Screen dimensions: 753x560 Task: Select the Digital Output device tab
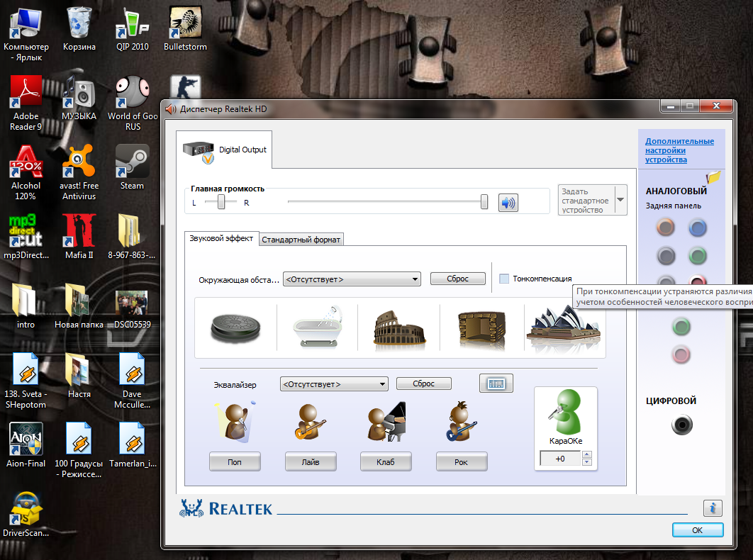click(x=225, y=150)
